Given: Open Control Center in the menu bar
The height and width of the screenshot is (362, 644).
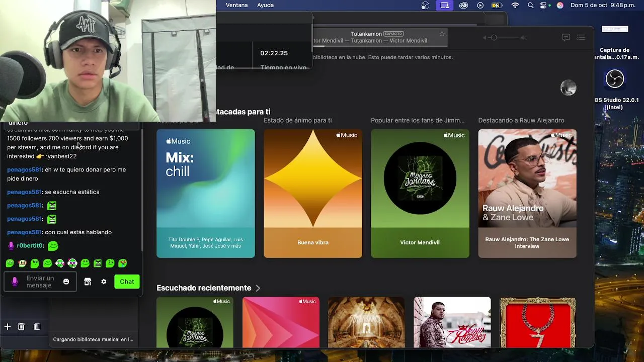Looking at the screenshot, I should click(x=544, y=5).
